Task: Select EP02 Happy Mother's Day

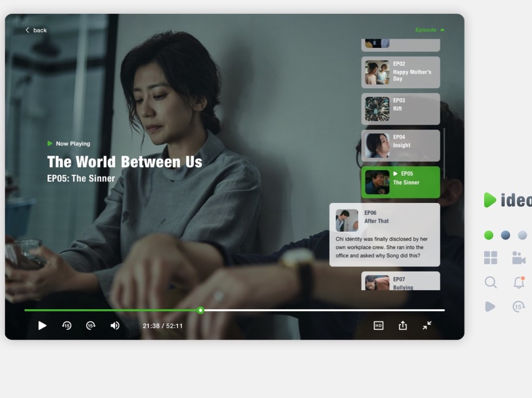Action: click(401, 72)
